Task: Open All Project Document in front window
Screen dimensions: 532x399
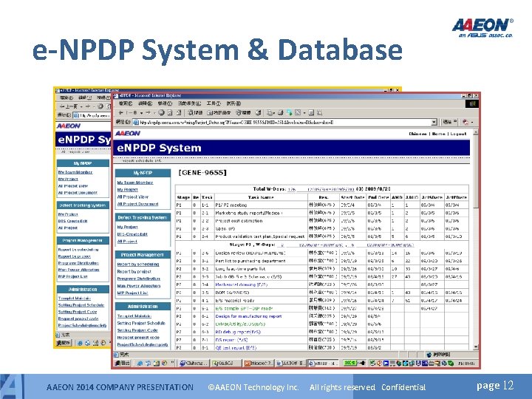Action: click(x=137, y=204)
